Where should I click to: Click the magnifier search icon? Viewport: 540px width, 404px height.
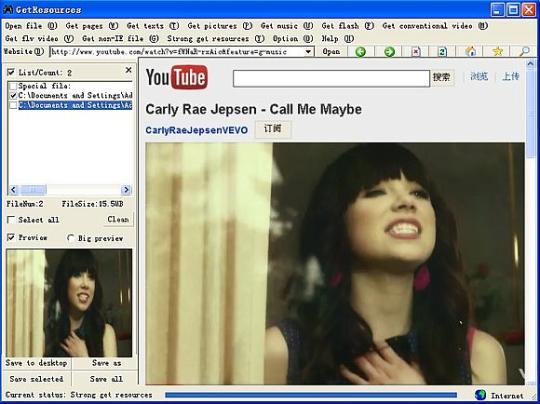524,52
